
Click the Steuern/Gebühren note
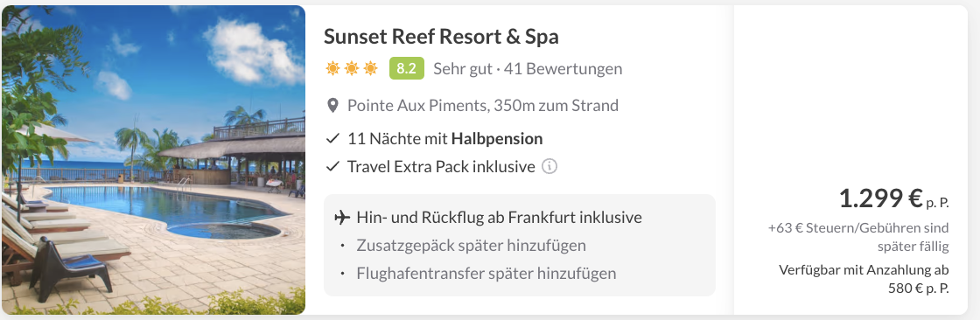pos(858,237)
